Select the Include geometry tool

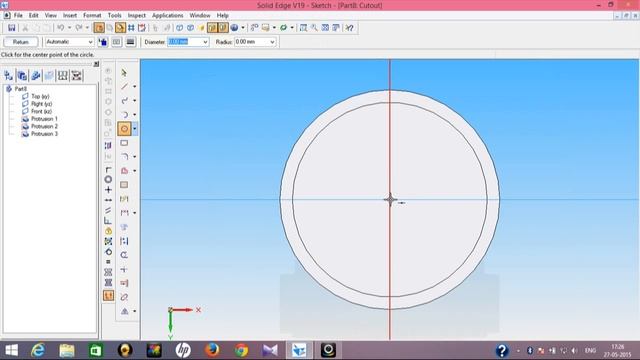[x=124, y=171]
